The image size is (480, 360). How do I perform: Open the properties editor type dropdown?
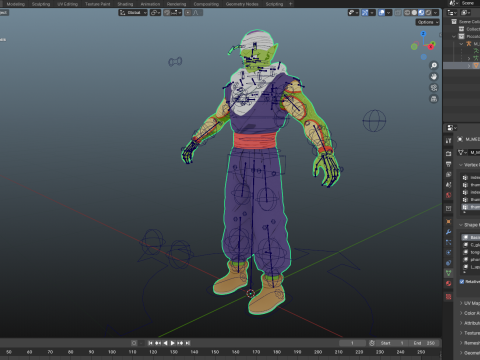pos(452,128)
